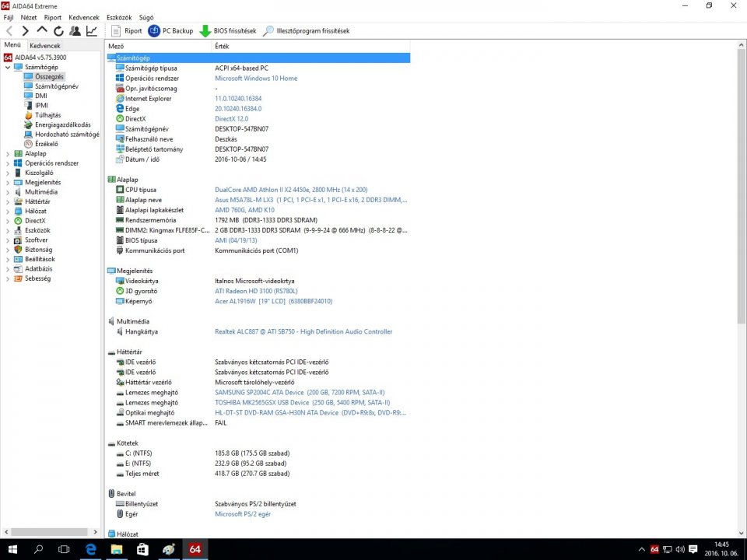This screenshot has height=560, width=747.
Task: Open the Riport menu
Action: (x=52, y=17)
